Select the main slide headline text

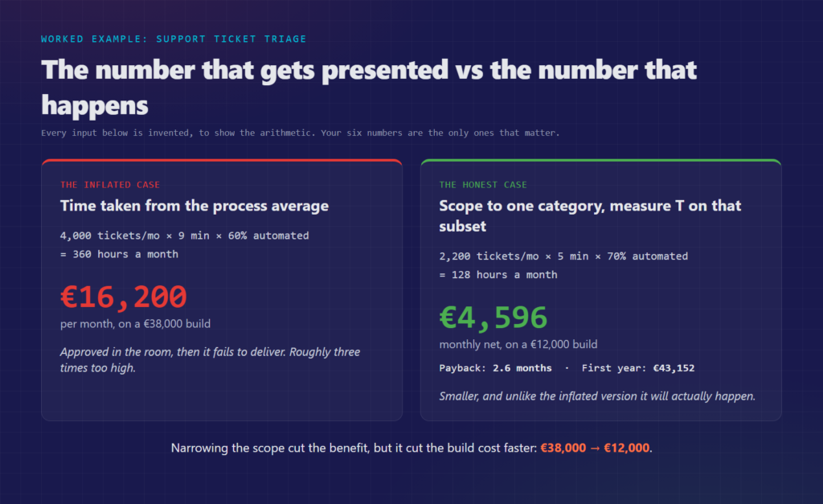pyautogui.click(x=369, y=88)
